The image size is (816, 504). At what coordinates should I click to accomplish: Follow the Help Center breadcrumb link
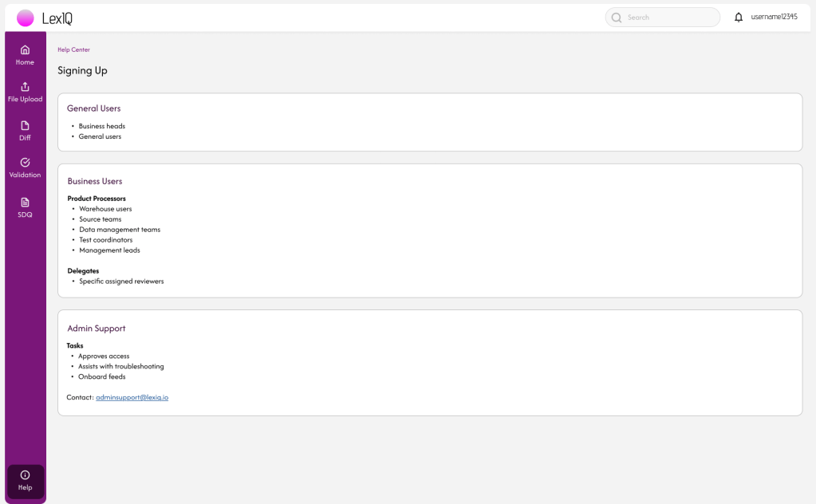[x=73, y=50]
